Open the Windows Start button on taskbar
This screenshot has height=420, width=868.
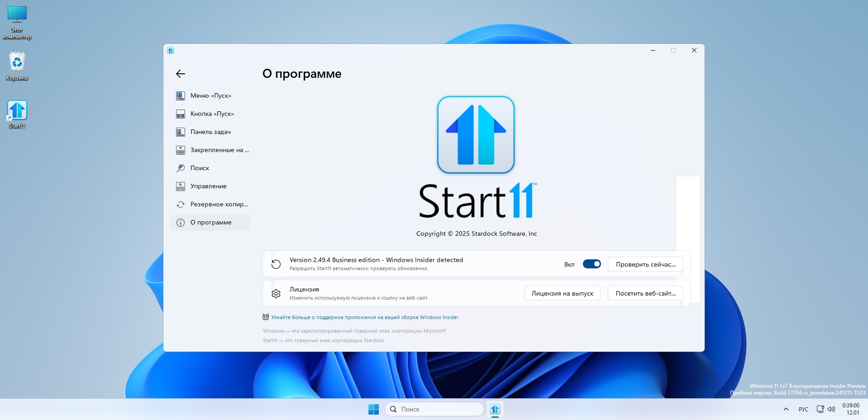[x=373, y=409]
